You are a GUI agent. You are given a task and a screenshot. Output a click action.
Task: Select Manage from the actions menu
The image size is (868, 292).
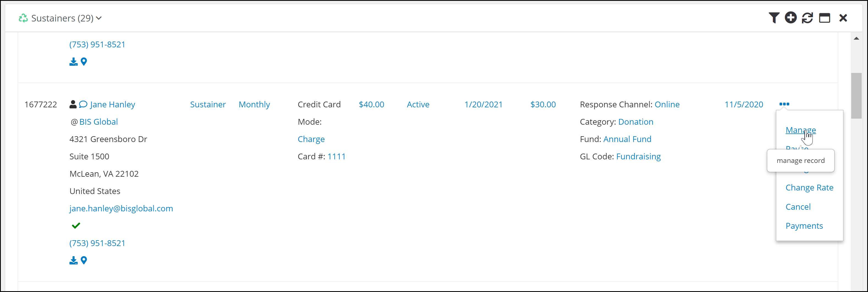pyautogui.click(x=801, y=130)
